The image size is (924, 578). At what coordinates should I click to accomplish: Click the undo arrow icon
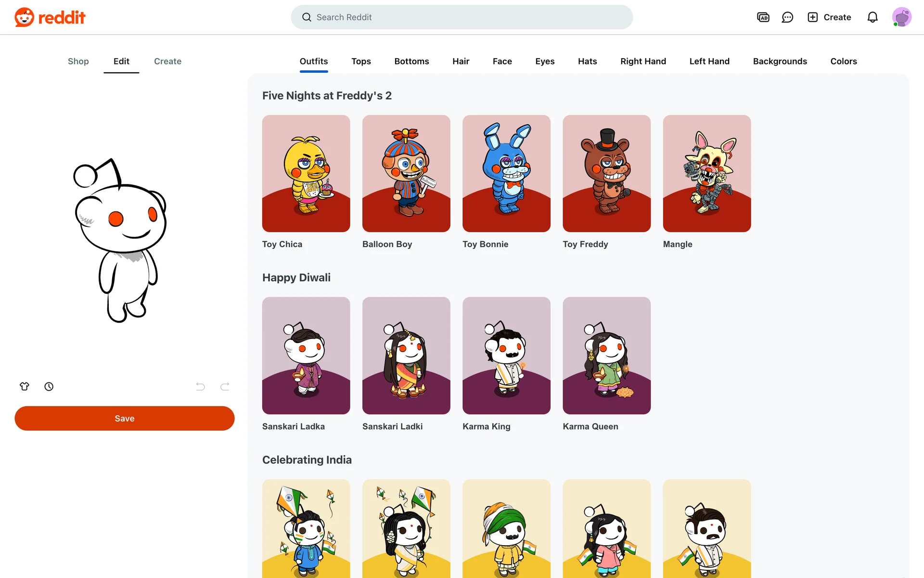point(200,386)
